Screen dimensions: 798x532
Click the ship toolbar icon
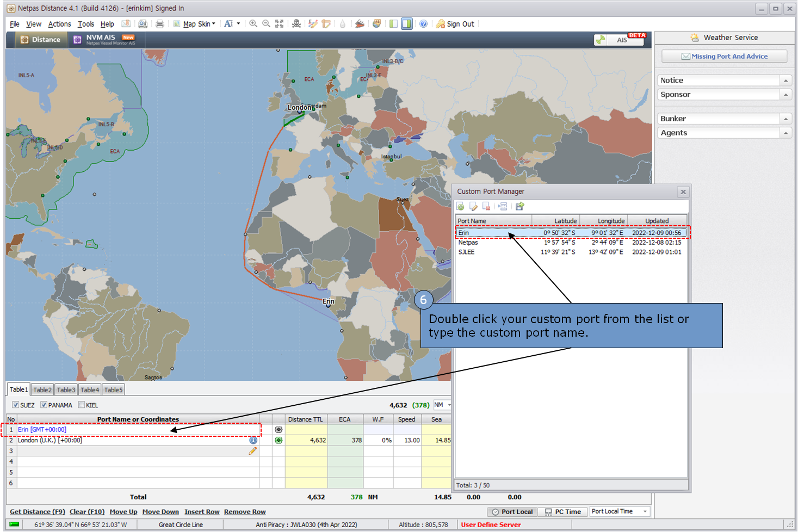pyautogui.click(x=360, y=23)
